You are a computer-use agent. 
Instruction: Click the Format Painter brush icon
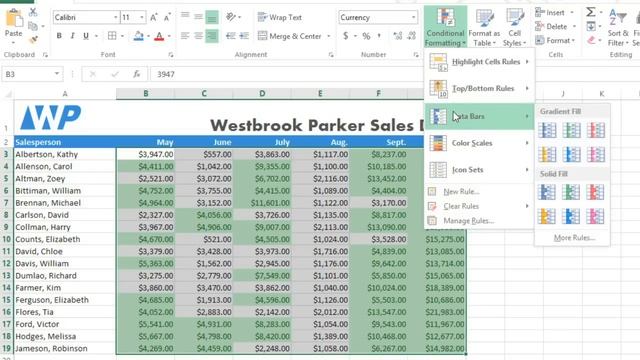33,40
